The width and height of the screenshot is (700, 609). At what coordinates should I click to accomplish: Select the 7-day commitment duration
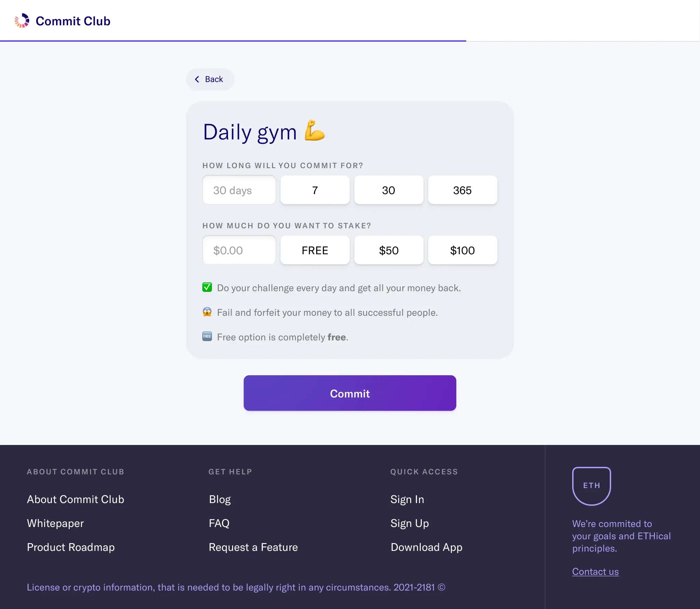pos(315,189)
